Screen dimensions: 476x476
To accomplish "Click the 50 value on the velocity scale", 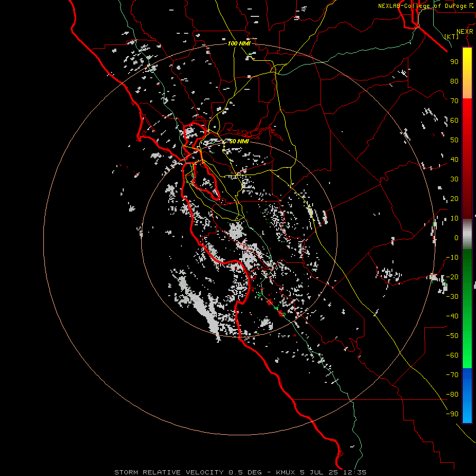I will coord(454,140).
